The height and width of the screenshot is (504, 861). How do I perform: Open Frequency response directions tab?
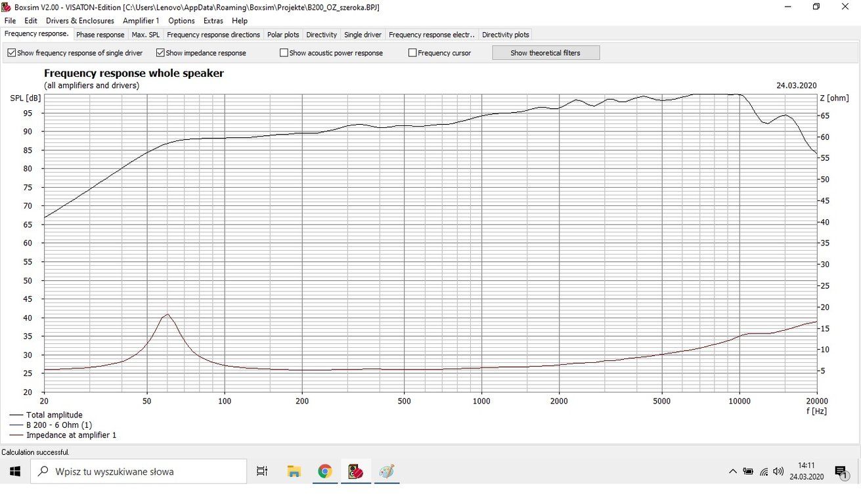click(213, 35)
